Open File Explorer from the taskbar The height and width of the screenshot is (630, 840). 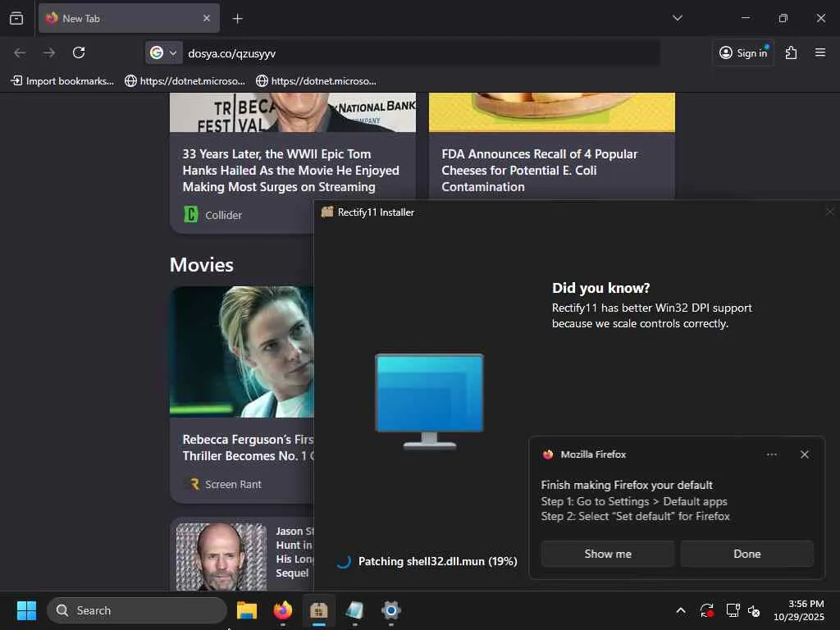click(x=247, y=610)
